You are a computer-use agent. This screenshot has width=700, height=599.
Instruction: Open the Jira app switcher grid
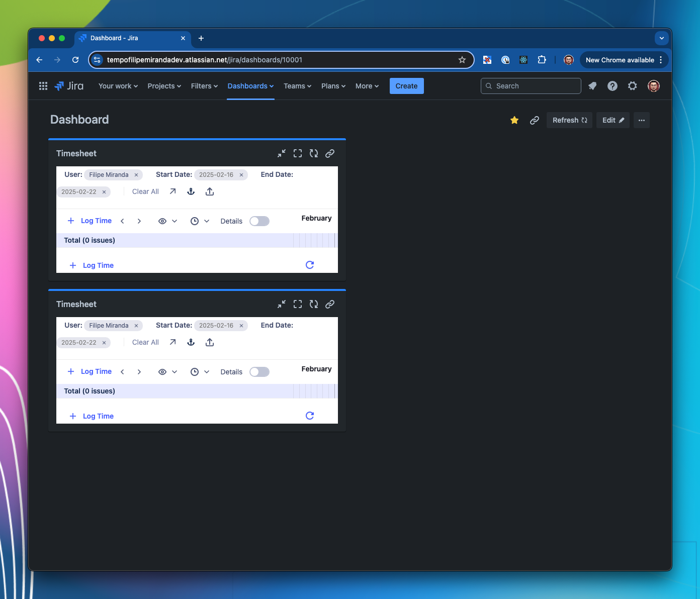[x=43, y=86]
